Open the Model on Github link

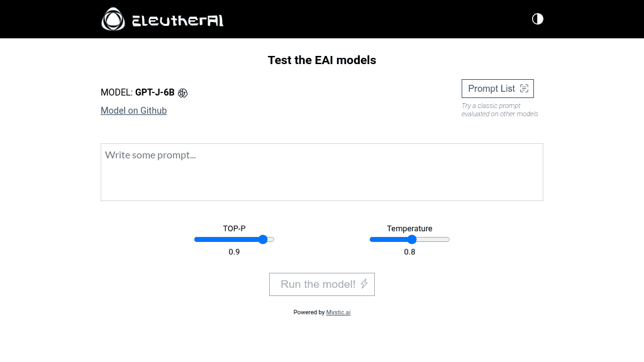pos(133,111)
